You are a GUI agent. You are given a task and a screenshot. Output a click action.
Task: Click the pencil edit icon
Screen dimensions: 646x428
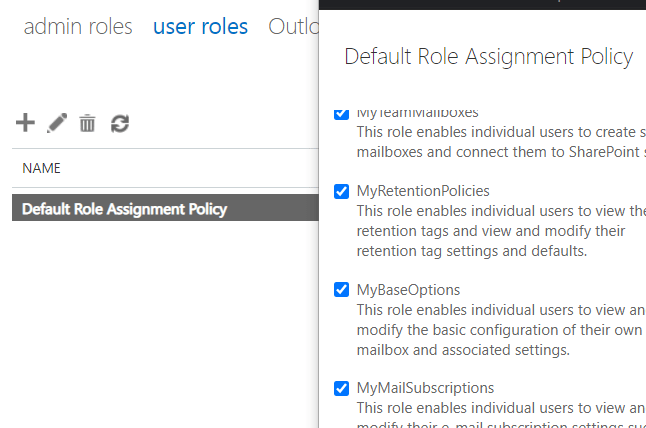57,123
